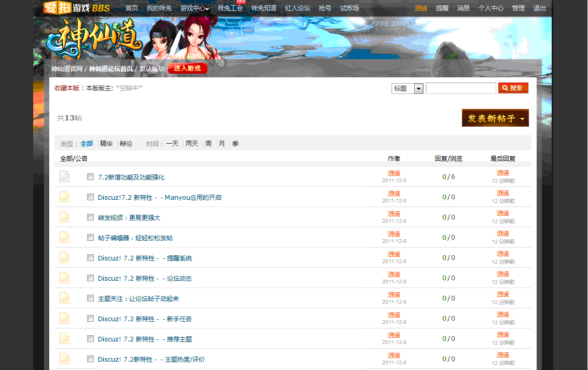Check the 新手任务 thread checkbox
This screenshot has height=370, width=588.
(x=90, y=319)
